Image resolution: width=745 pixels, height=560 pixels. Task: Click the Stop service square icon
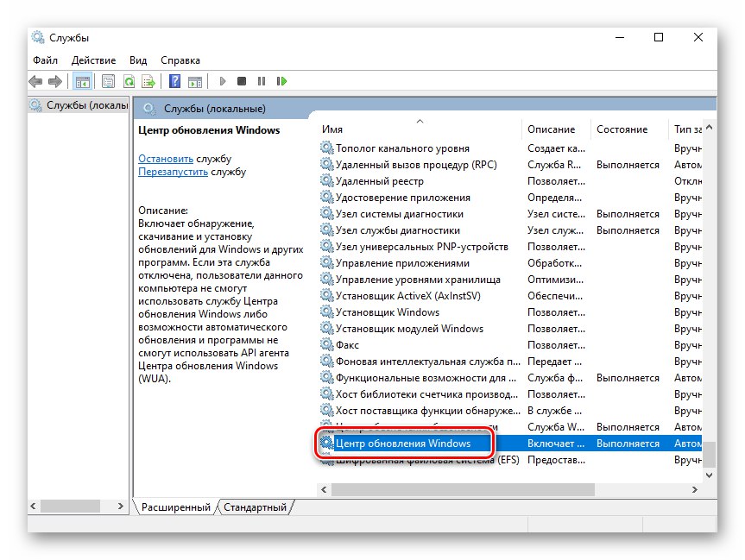(242, 81)
